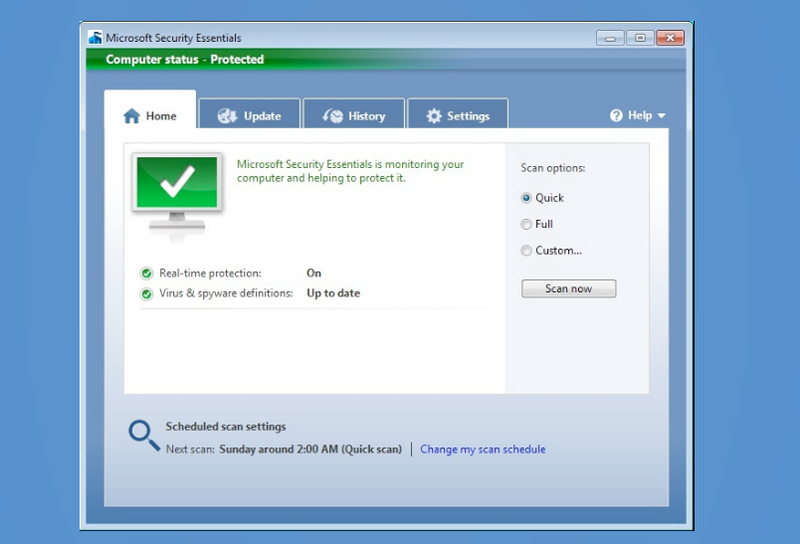The image size is (800, 544).
Task: Click the 'Scheduled scan settings' heading
Action: pos(226,427)
